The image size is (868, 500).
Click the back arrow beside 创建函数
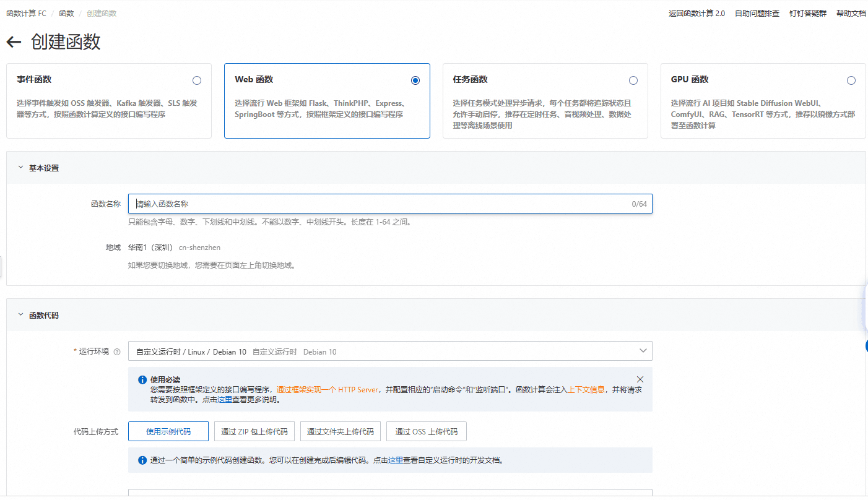point(14,42)
